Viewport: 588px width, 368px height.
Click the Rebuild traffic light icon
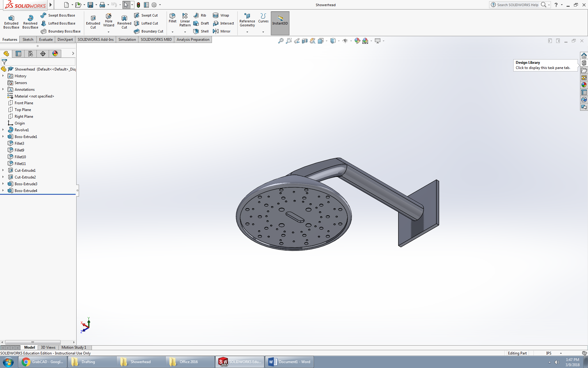point(138,5)
